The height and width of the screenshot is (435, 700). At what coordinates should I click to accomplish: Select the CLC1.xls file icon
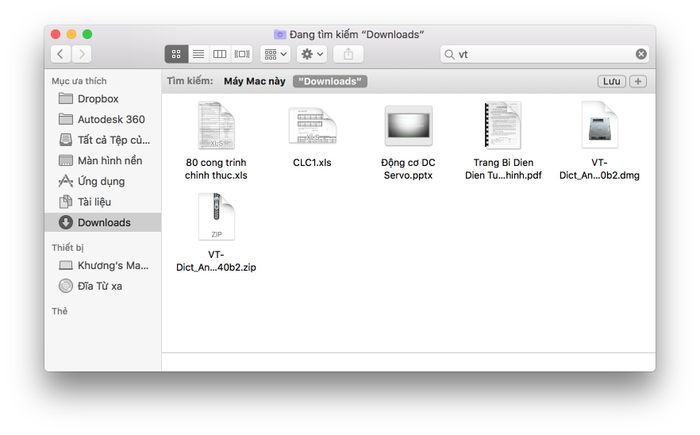click(x=312, y=126)
